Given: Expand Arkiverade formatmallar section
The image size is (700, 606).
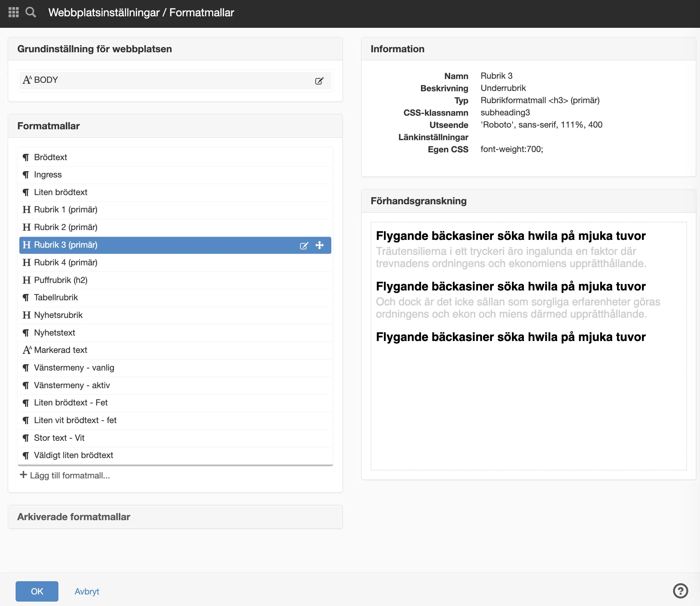Looking at the screenshot, I should pos(175,517).
